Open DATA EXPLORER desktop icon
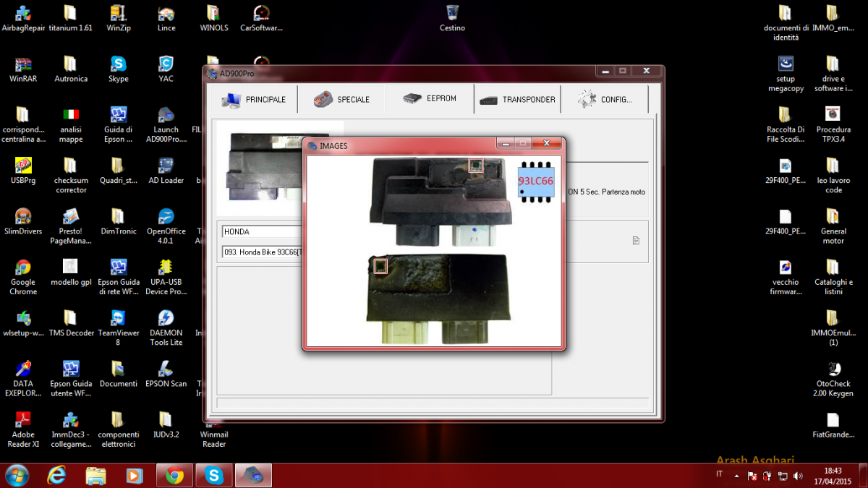The height and width of the screenshot is (488, 868). click(x=23, y=378)
